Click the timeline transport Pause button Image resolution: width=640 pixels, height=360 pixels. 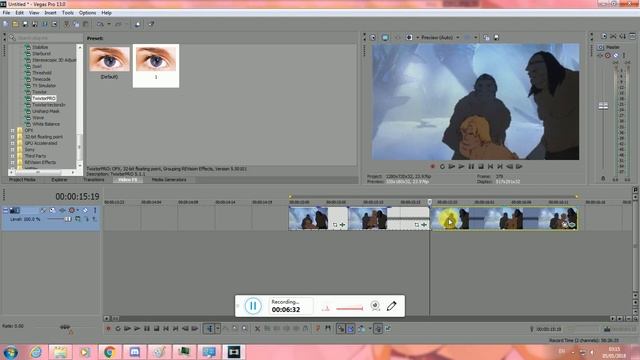coord(147,329)
